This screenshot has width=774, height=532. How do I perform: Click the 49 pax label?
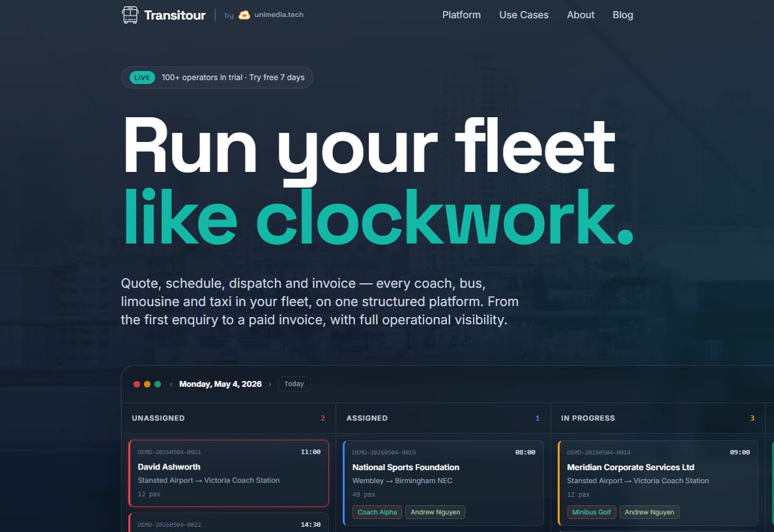point(364,494)
